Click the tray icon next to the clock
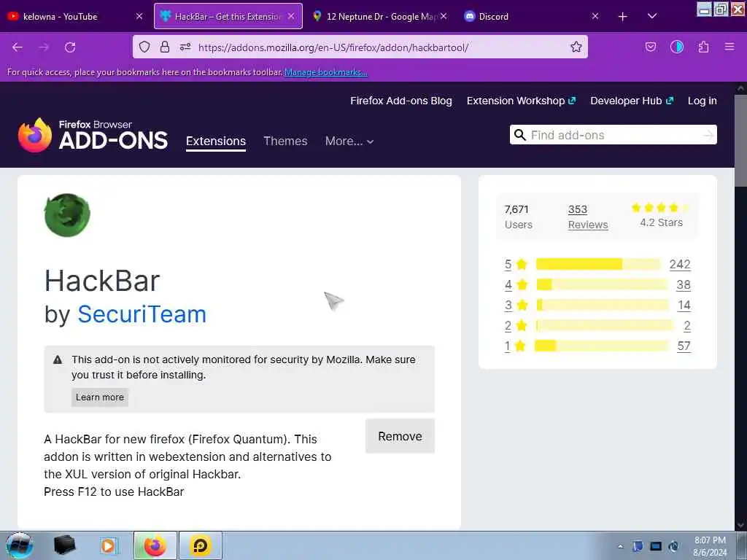The height and width of the screenshot is (560, 747). 673,546
